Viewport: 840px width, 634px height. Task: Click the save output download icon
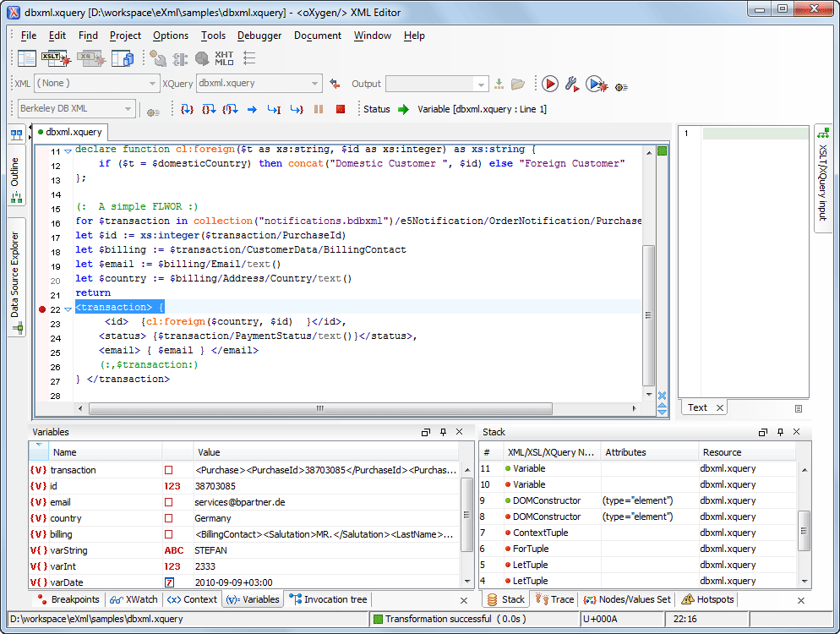499,84
